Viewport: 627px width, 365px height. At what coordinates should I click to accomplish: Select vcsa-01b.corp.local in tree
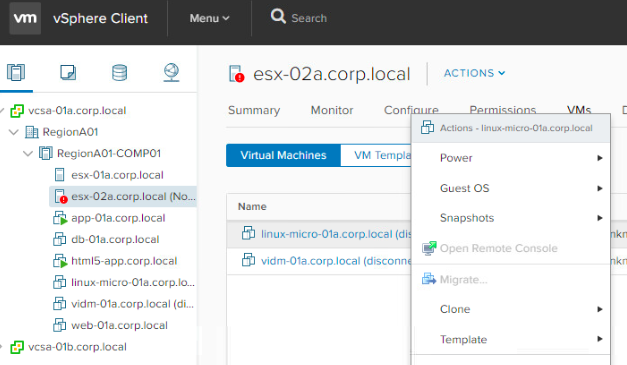click(x=77, y=347)
